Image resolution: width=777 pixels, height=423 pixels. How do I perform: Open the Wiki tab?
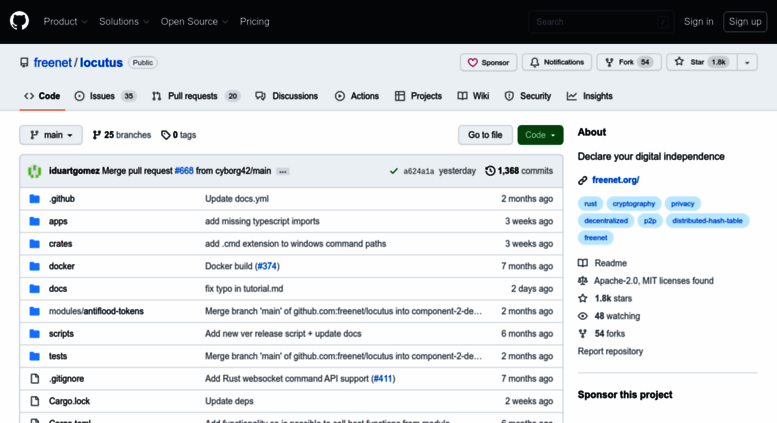coord(473,96)
